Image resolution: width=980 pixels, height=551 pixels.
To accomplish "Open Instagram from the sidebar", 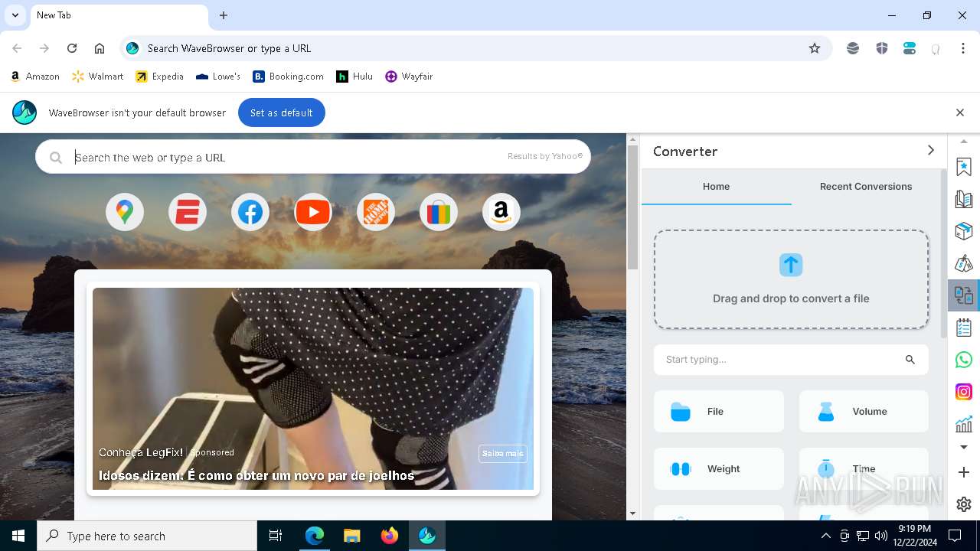I will (x=964, y=392).
